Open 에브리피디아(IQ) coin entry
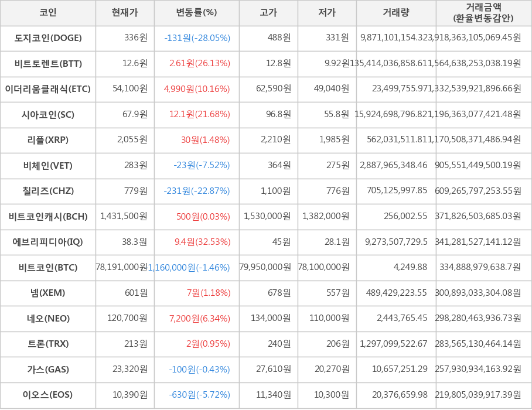Screen dimensions: 532x410 point(48,242)
